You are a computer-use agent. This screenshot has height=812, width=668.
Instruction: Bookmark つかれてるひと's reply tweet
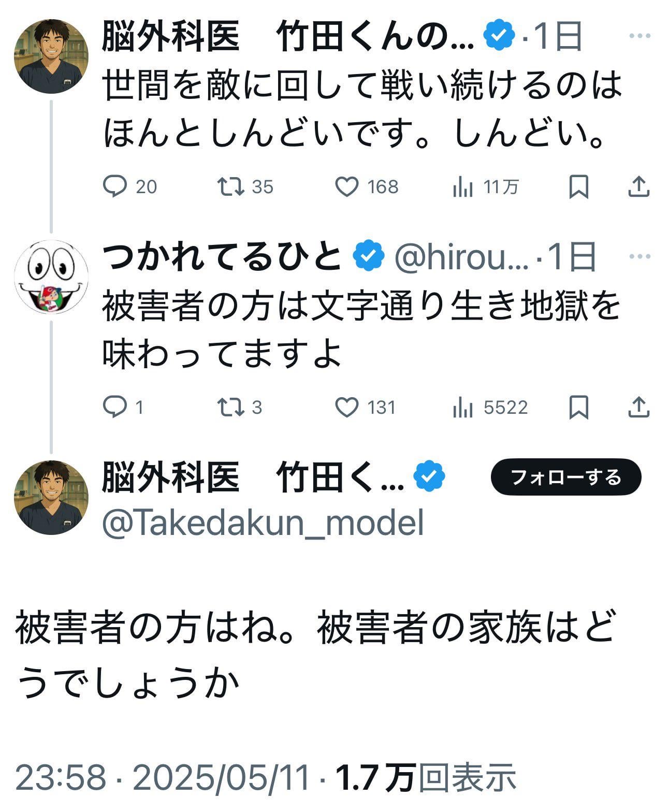click(578, 407)
